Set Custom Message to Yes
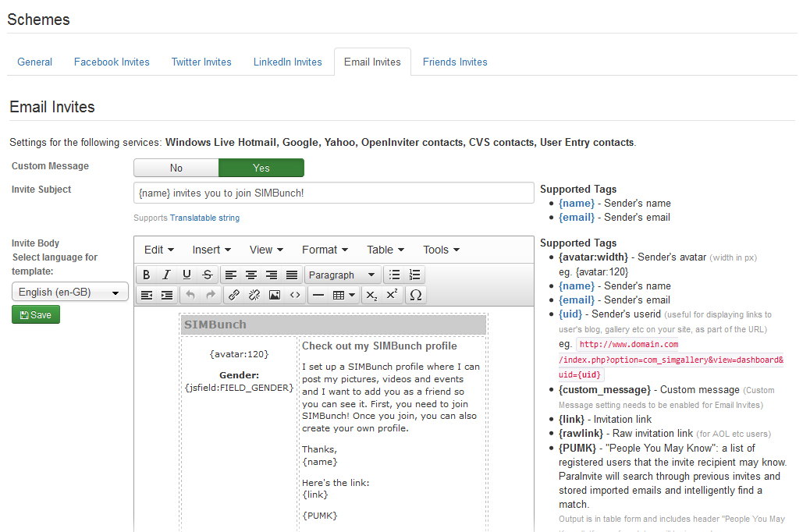 [261, 168]
